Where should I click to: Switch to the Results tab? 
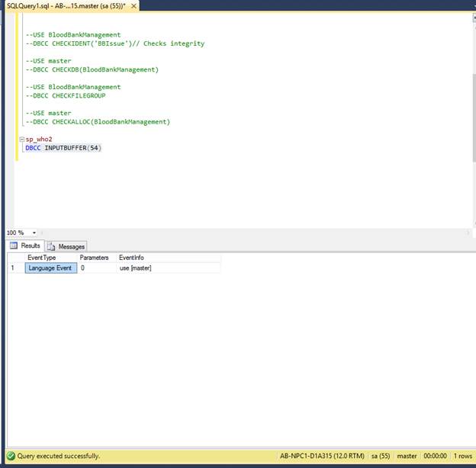pos(25,245)
